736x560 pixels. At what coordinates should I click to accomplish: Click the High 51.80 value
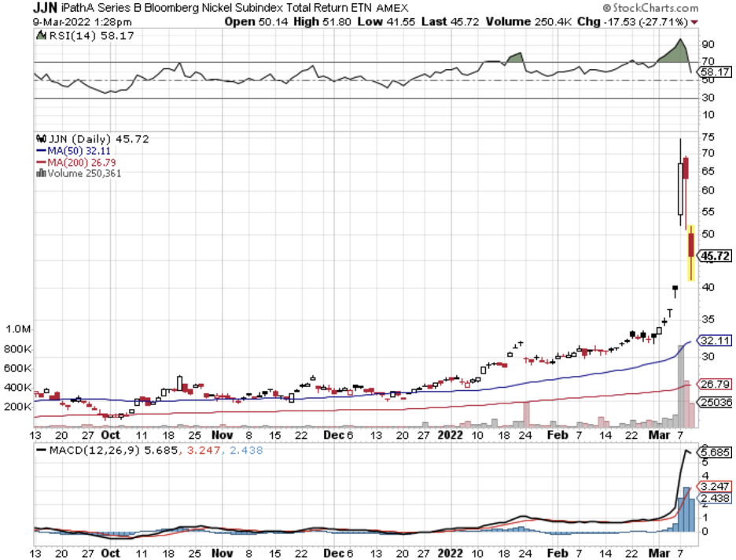pyautogui.click(x=322, y=21)
